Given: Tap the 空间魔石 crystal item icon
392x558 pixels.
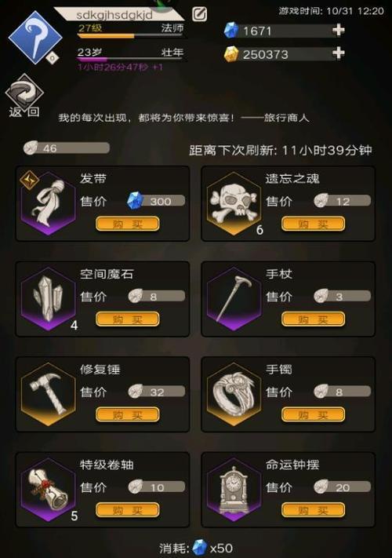Looking at the screenshot, I should click(x=48, y=298).
